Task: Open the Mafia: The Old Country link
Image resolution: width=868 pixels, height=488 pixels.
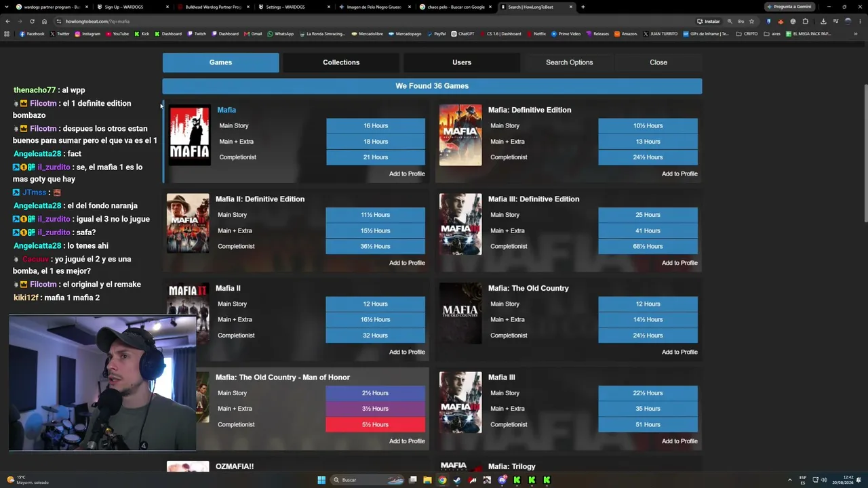Action: (528, 288)
